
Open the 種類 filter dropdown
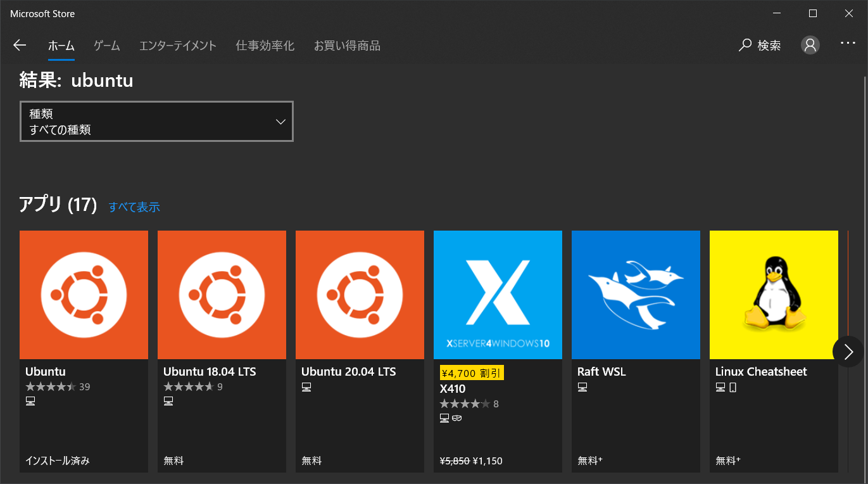tap(156, 121)
